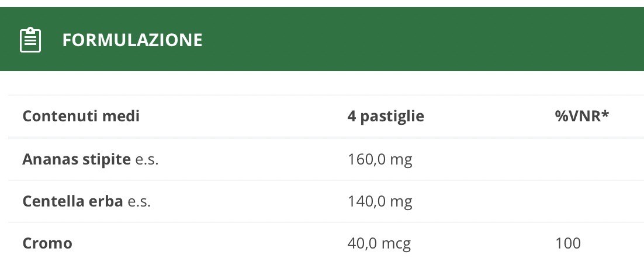
Task: Click the 40,0 mcg value
Action: (379, 244)
